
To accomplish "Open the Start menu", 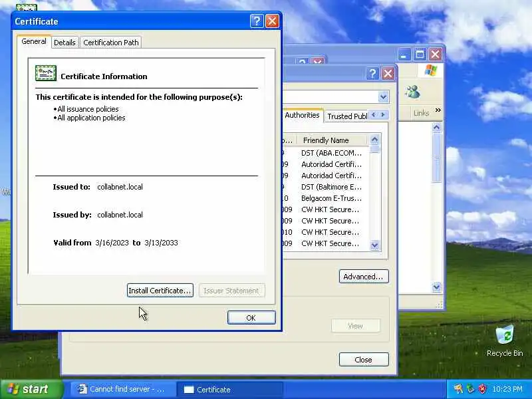I will coord(31,389).
